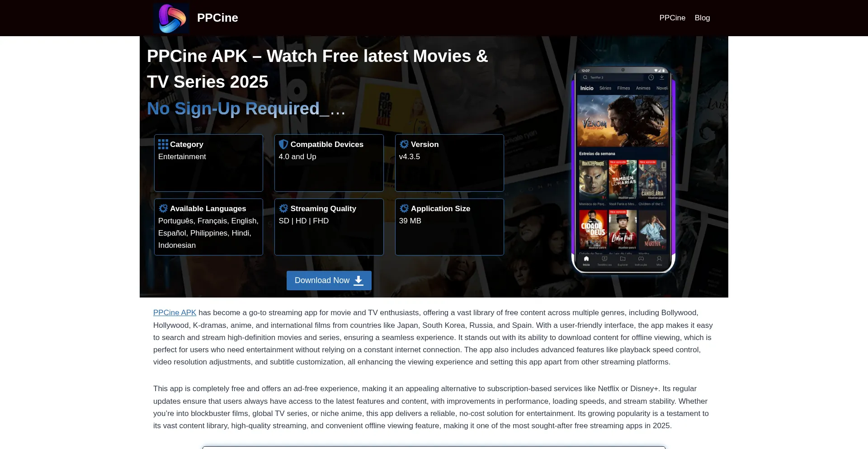Select the Application Size heading
Viewport: 868px width, 449px height.
click(x=440, y=208)
